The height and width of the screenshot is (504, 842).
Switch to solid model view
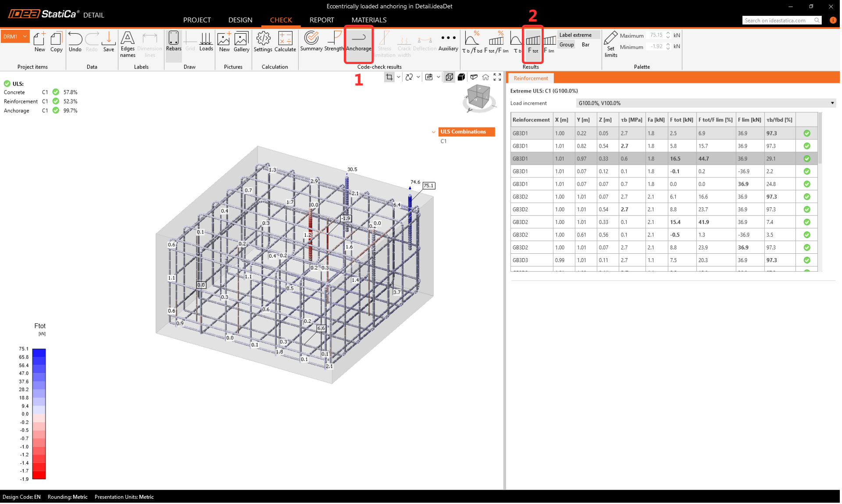pos(461,77)
